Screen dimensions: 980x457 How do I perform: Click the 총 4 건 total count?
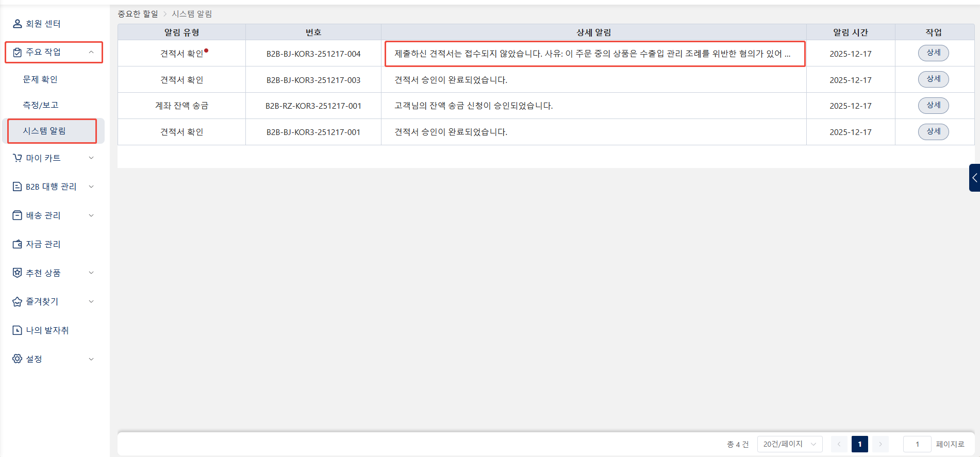coord(738,444)
